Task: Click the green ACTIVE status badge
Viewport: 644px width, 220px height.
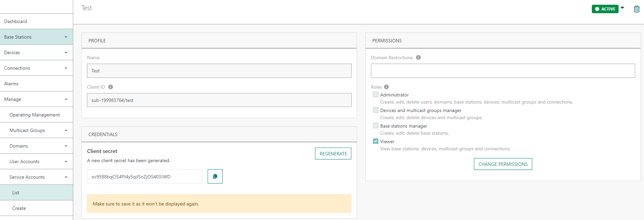Action: [x=605, y=9]
